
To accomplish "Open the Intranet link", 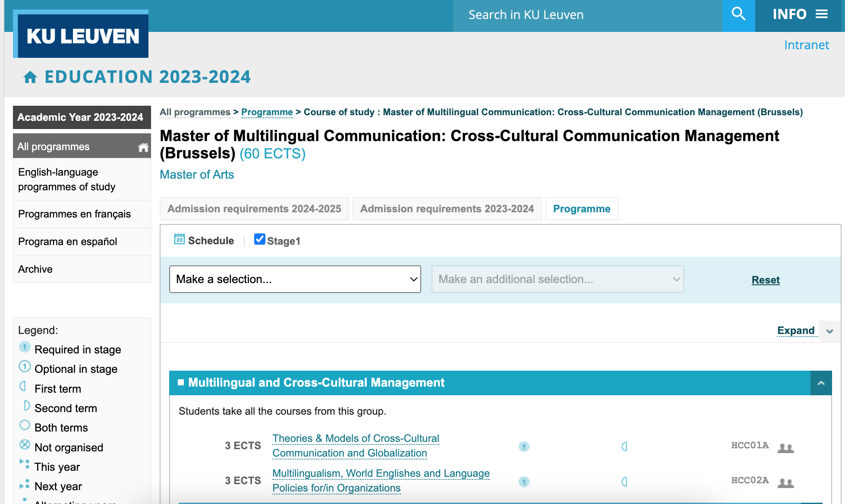I will click(x=806, y=45).
